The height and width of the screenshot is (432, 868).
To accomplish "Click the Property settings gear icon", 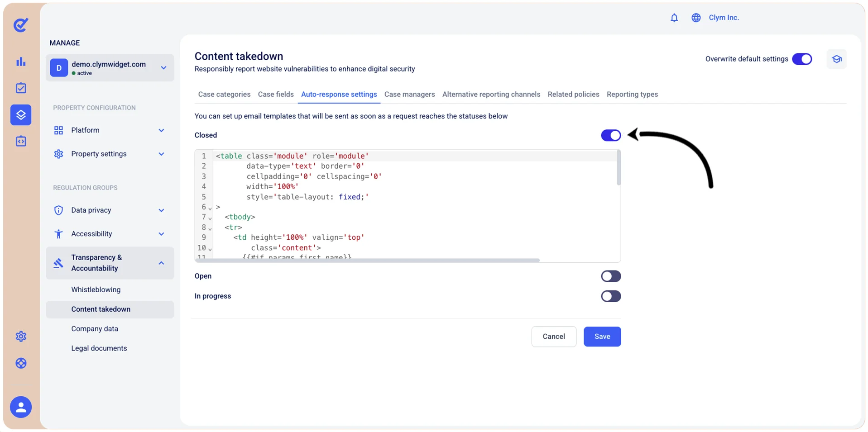I will tap(58, 154).
